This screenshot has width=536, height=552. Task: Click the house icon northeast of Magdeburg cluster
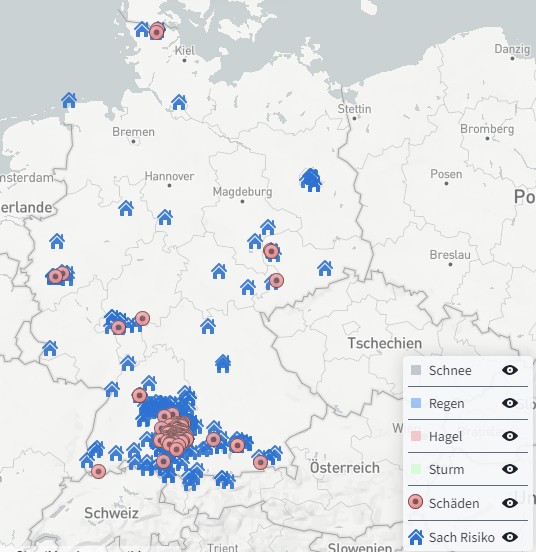(x=310, y=180)
